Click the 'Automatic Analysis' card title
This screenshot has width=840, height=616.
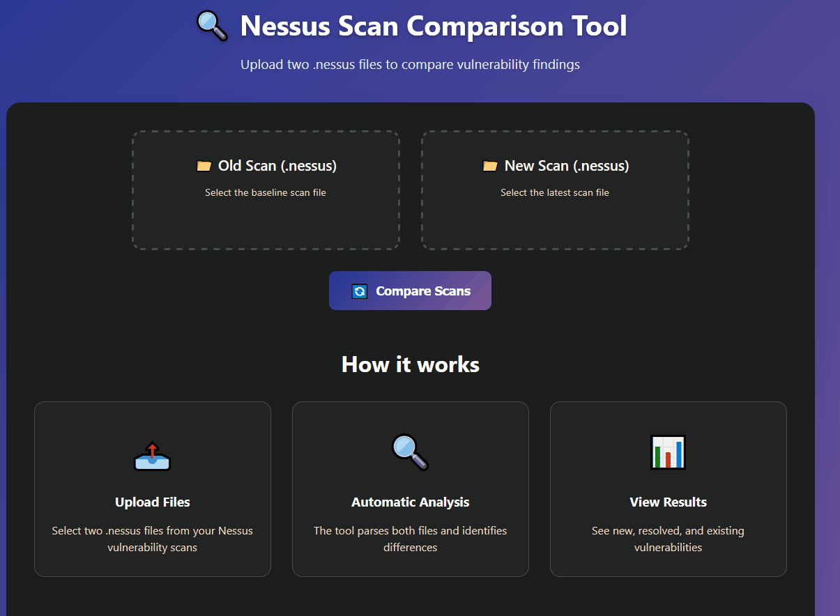(411, 502)
